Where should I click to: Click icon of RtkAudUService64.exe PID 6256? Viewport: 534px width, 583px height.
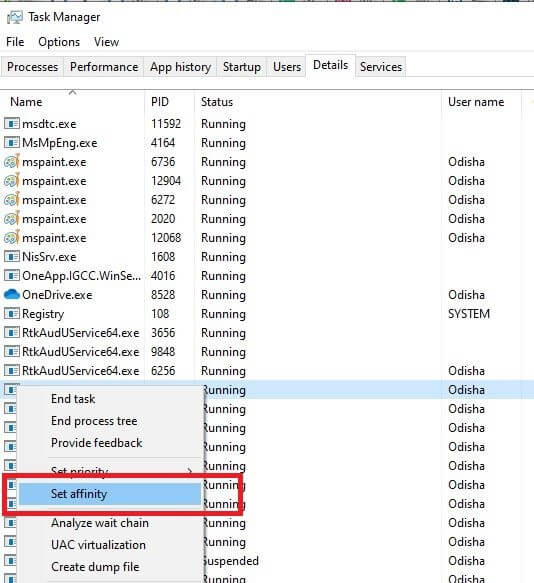12,370
